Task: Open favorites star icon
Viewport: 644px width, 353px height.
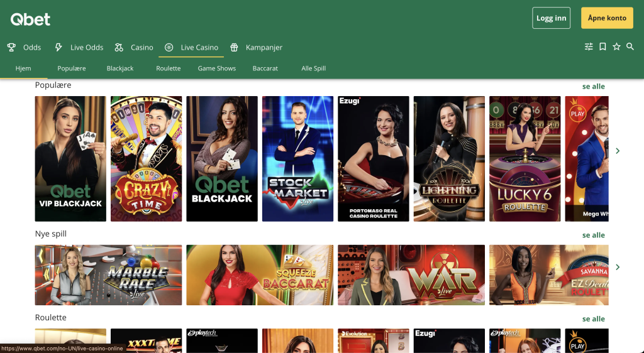Action: [x=616, y=46]
